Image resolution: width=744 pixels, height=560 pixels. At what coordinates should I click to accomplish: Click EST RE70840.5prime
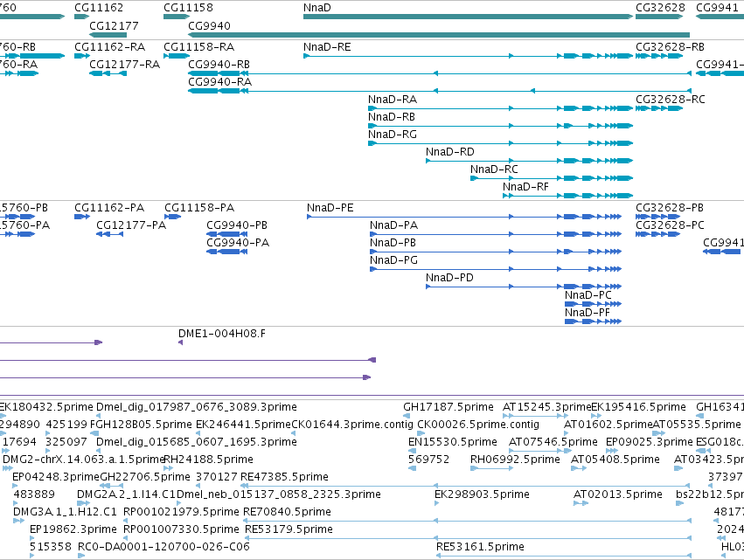(287, 512)
